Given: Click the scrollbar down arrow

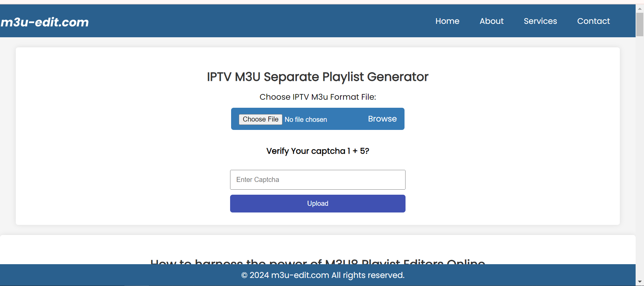Looking at the screenshot, I should pyautogui.click(x=640, y=282).
